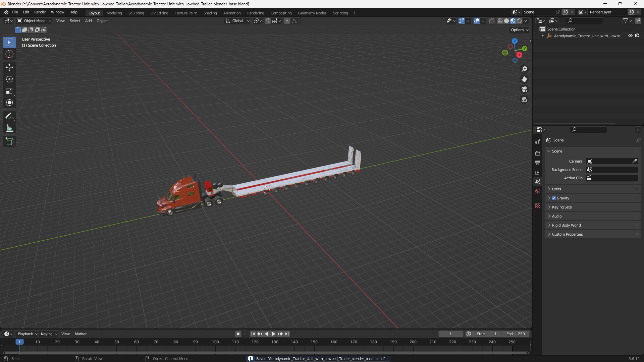Open the Object Mode dropdown

pyautogui.click(x=34, y=21)
